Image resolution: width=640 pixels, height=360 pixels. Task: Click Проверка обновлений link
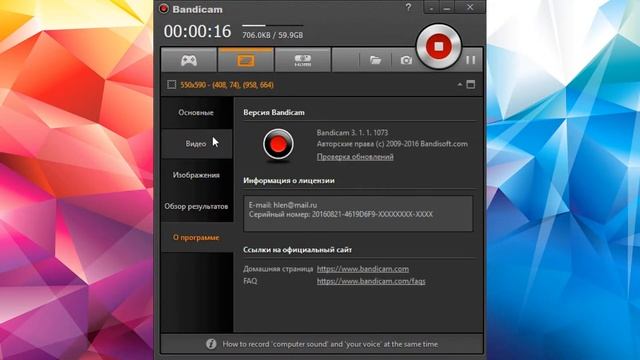pyautogui.click(x=355, y=157)
